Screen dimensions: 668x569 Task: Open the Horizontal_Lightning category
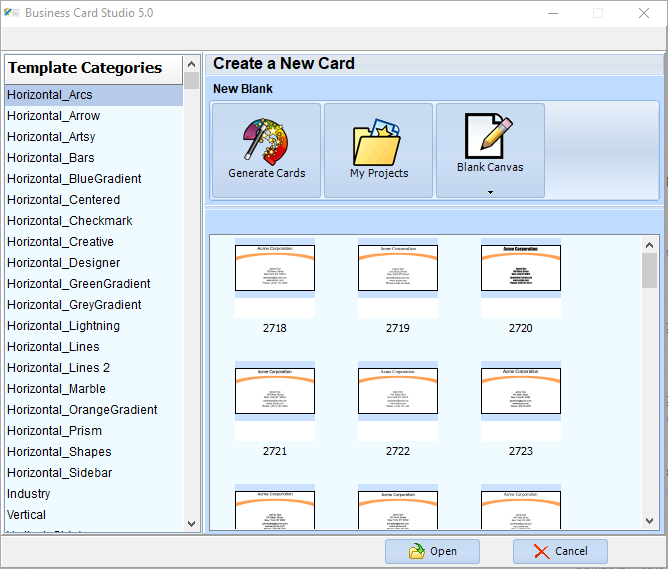tap(94, 326)
